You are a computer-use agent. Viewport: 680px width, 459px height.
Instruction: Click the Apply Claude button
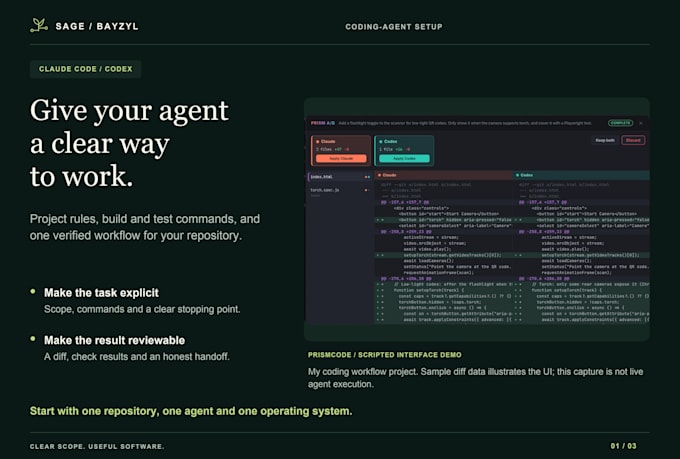[341, 159]
